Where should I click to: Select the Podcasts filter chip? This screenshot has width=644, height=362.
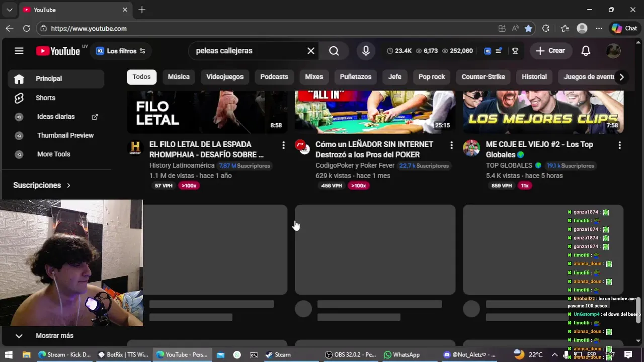[274, 77]
